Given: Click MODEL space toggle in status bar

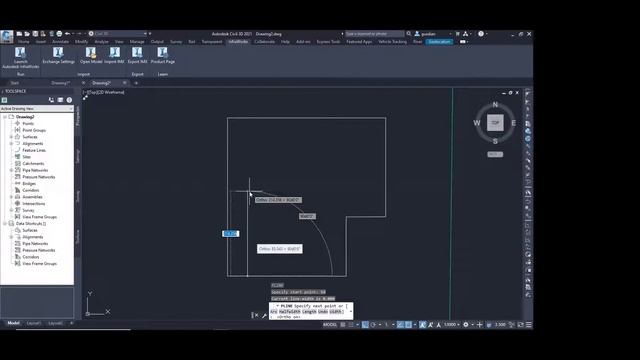Looking at the screenshot, I should click(330, 324).
